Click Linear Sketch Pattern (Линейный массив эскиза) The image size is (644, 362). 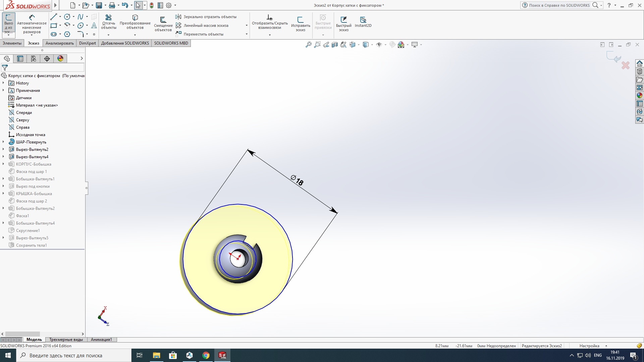point(202,25)
